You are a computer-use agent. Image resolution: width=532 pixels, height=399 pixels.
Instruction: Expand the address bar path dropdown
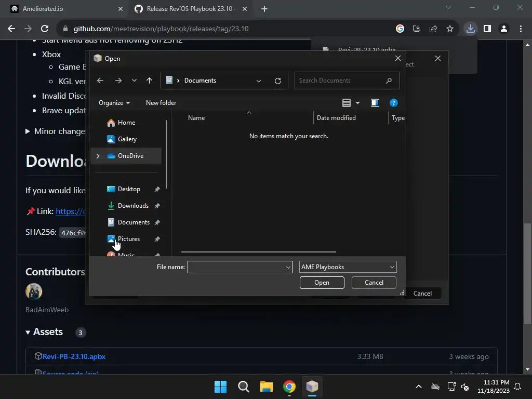259,81
